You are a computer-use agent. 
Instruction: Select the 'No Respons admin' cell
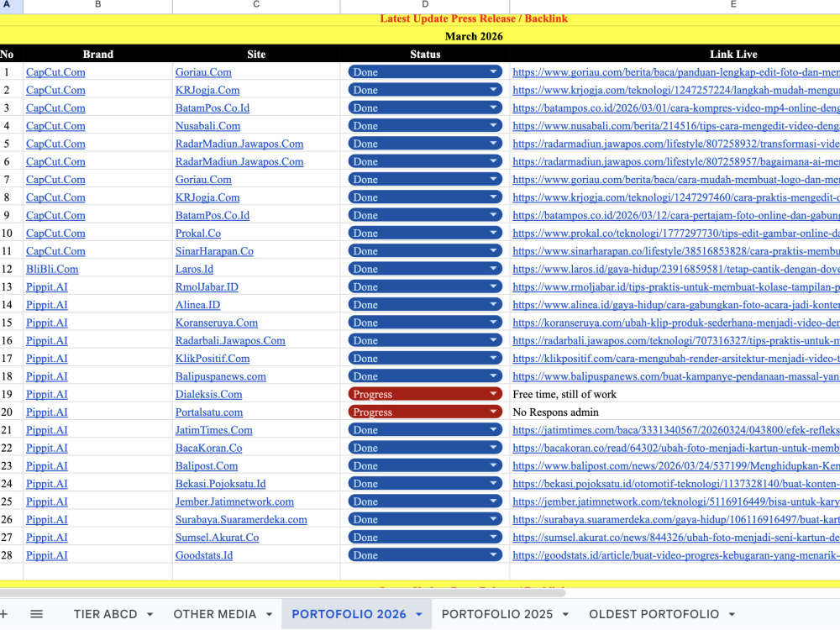tap(675, 412)
